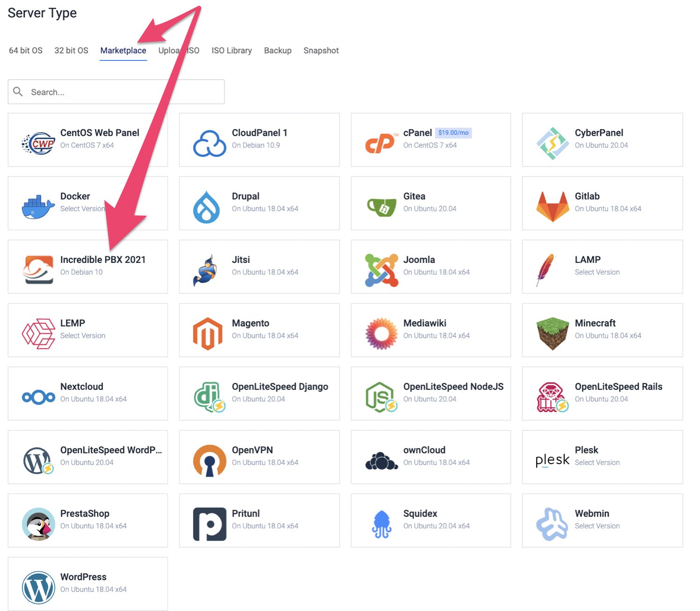Click the Squidex title text
This screenshot has height=611, width=700.
tap(420, 514)
